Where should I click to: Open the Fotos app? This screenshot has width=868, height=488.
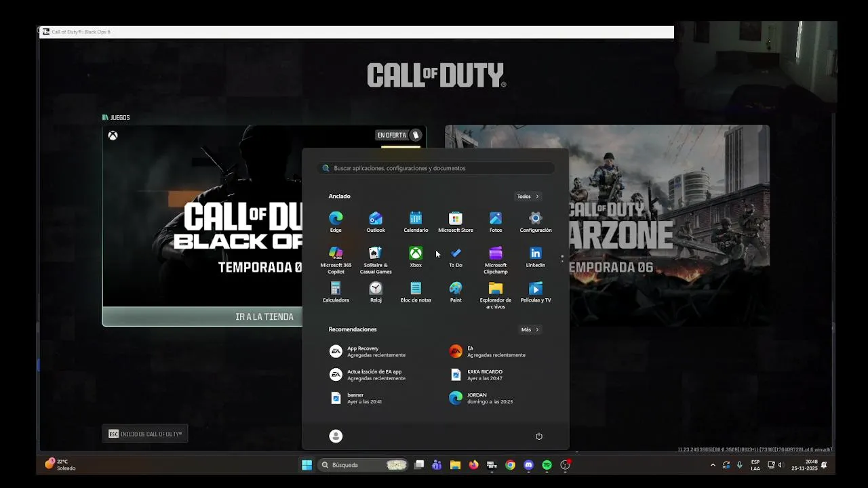click(x=496, y=222)
